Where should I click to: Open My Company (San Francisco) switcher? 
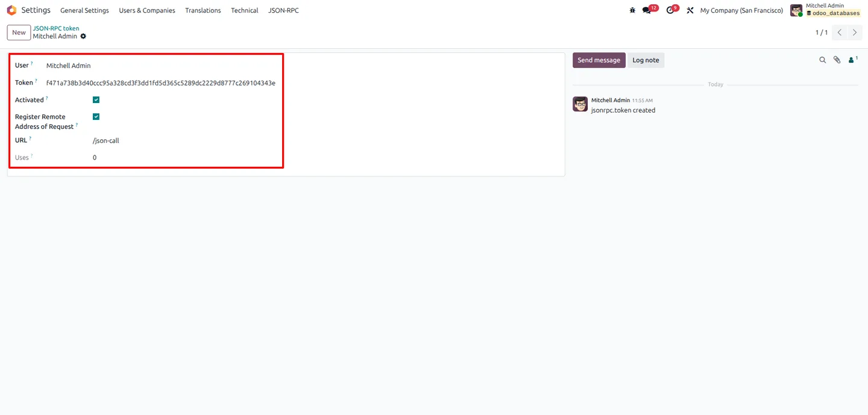tap(741, 10)
